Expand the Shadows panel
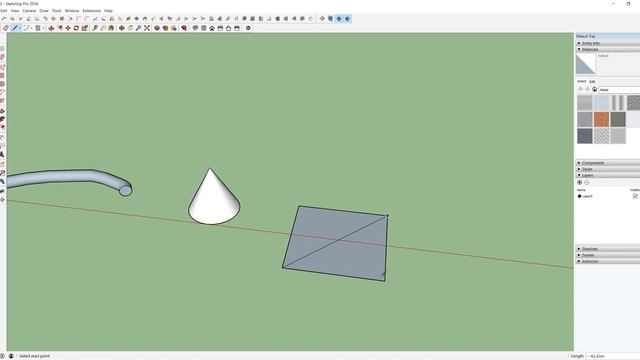The width and height of the screenshot is (640, 360). coord(608,249)
